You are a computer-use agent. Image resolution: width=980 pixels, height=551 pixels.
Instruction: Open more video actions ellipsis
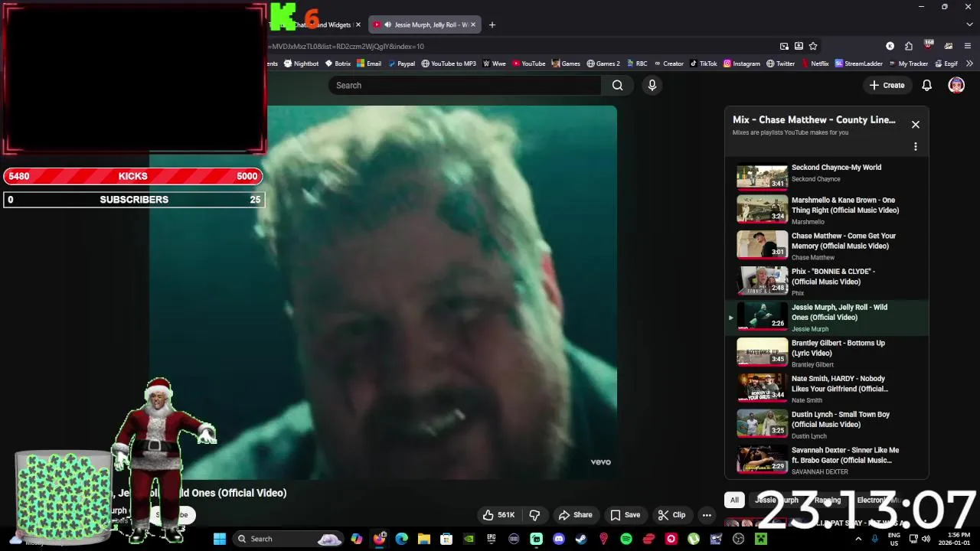[x=707, y=515]
